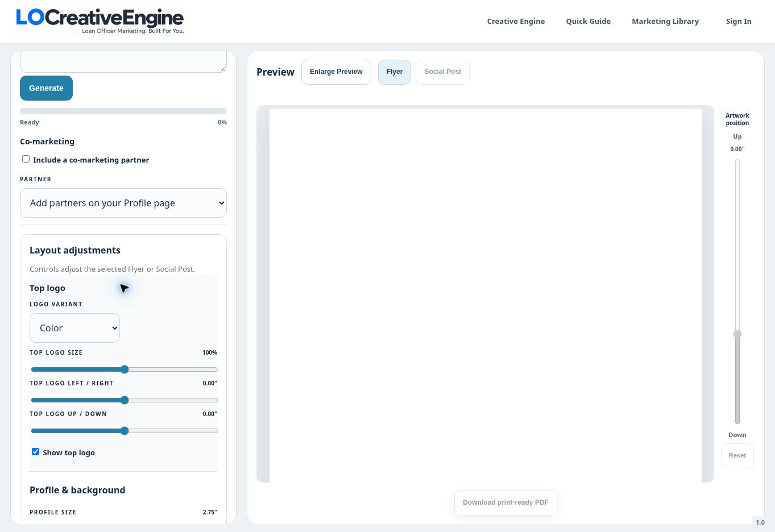Click the "Ready" status text
Screen dimensions: 775x532
(x=30, y=122)
